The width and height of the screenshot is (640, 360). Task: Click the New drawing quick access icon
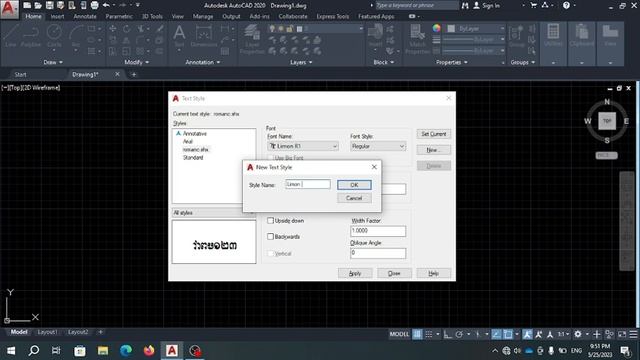pos(27,5)
